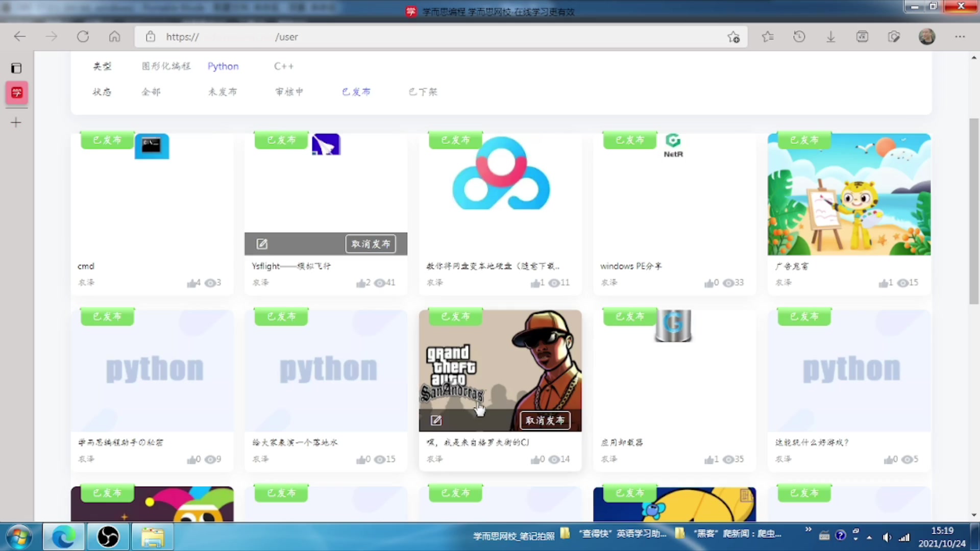This screenshot has height=551, width=980.
Task: Click the edit pencil icon on Ysflight project
Action: [x=262, y=244]
